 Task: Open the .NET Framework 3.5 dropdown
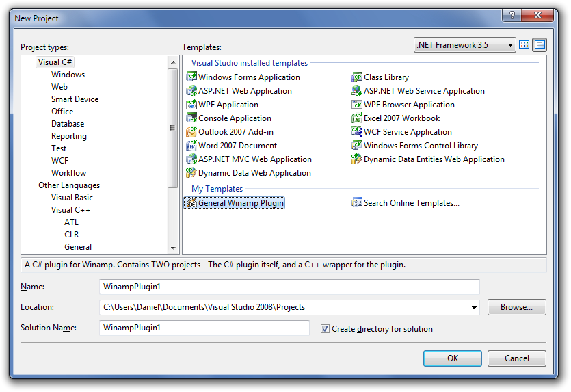pyautogui.click(x=465, y=45)
